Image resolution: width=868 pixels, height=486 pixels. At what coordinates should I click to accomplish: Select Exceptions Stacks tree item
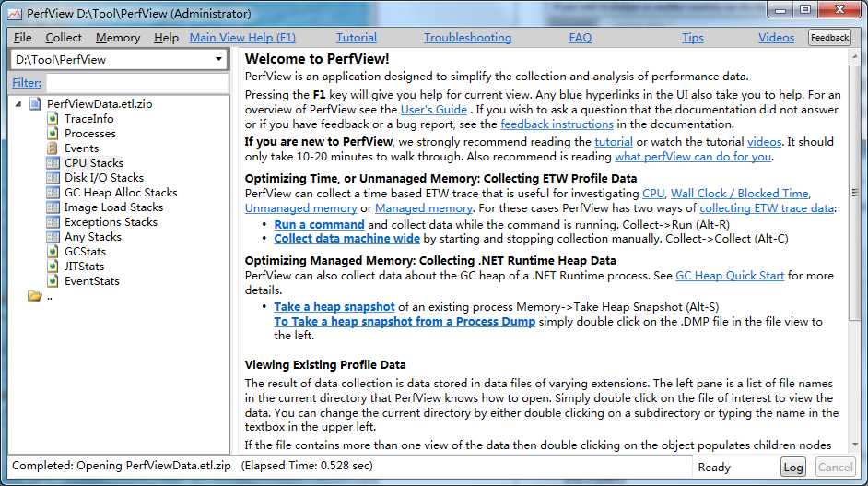(x=111, y=222)
